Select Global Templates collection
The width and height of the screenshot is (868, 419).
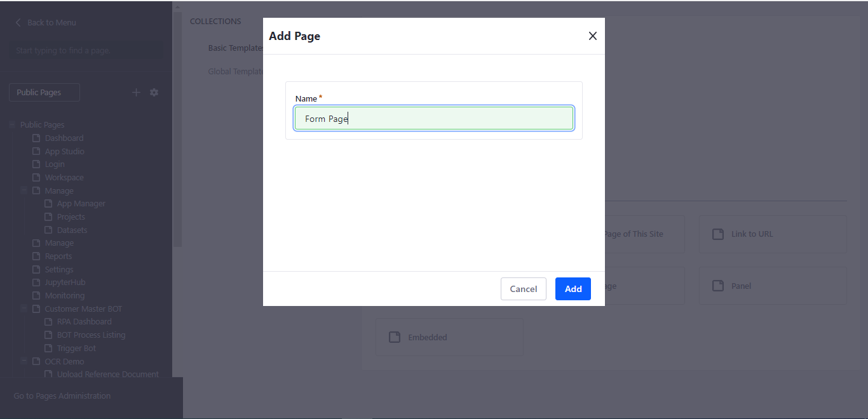coord(236,71)
